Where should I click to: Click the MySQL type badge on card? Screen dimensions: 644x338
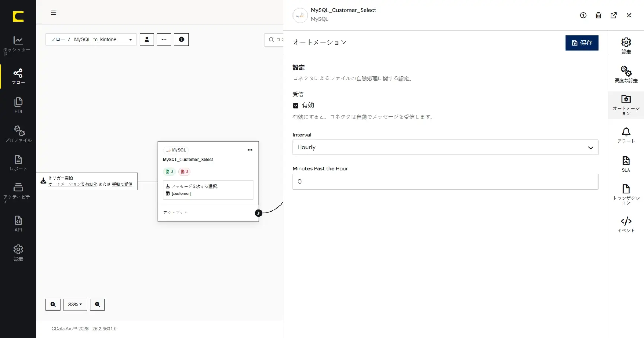point(176,150)
